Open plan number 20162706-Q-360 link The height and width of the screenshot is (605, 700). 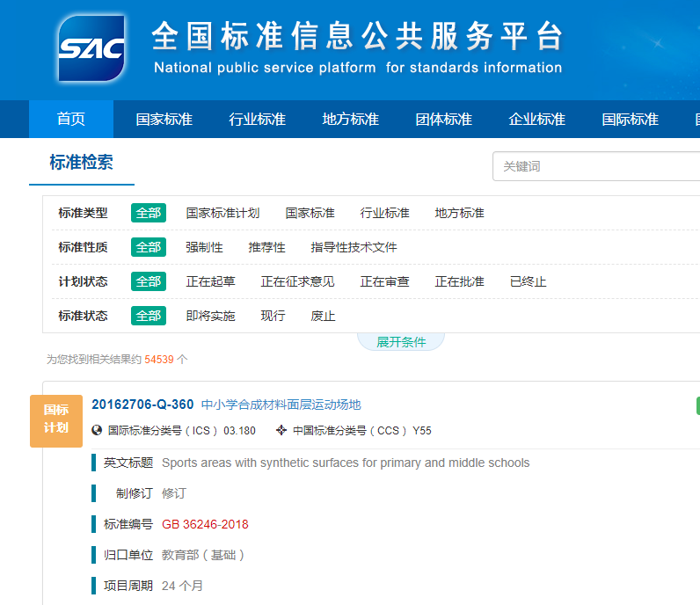[x=142, y=405]
